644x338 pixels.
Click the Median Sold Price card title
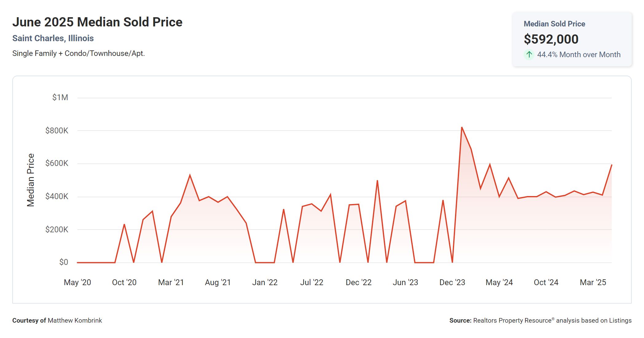point(554,24)
